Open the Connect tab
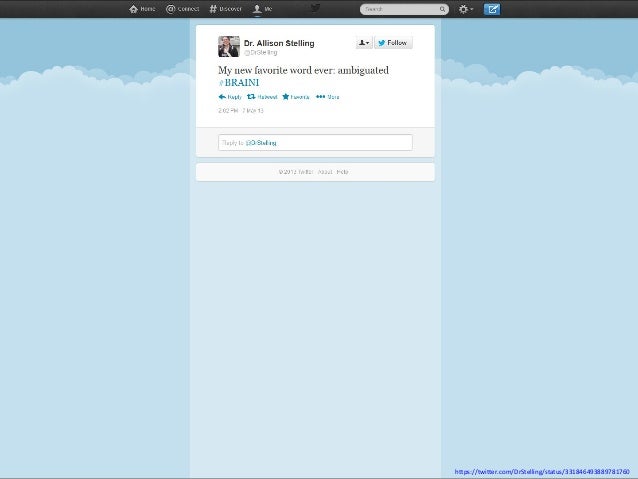Image resolution: width=638 pixels, height=479 pixels. (183, 9)
